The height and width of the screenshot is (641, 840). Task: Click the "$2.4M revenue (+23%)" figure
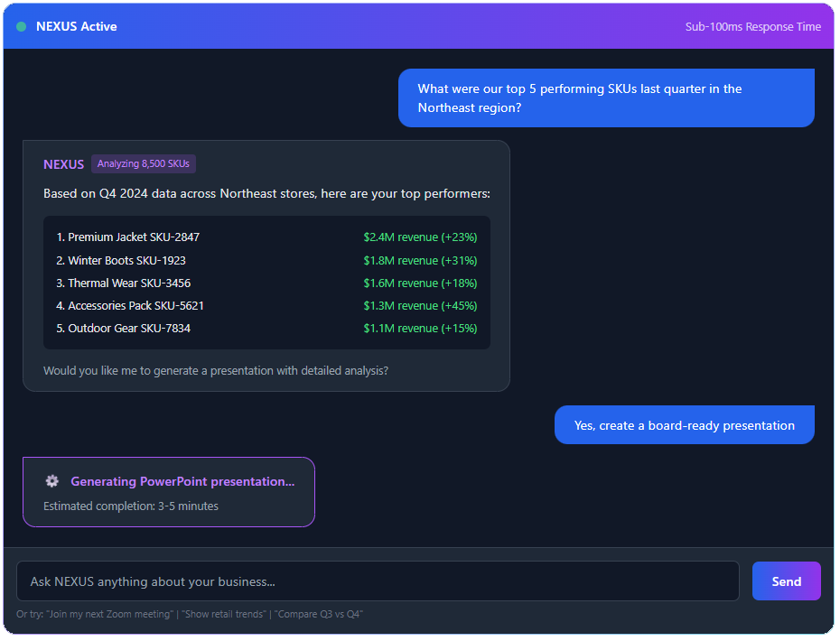[x=420, y=237]
